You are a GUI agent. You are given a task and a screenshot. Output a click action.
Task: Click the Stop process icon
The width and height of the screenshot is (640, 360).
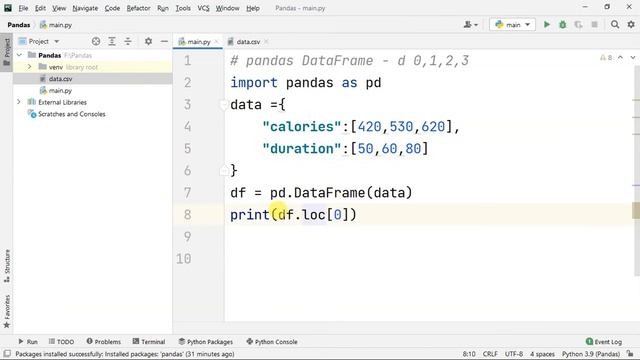[595, 25]
